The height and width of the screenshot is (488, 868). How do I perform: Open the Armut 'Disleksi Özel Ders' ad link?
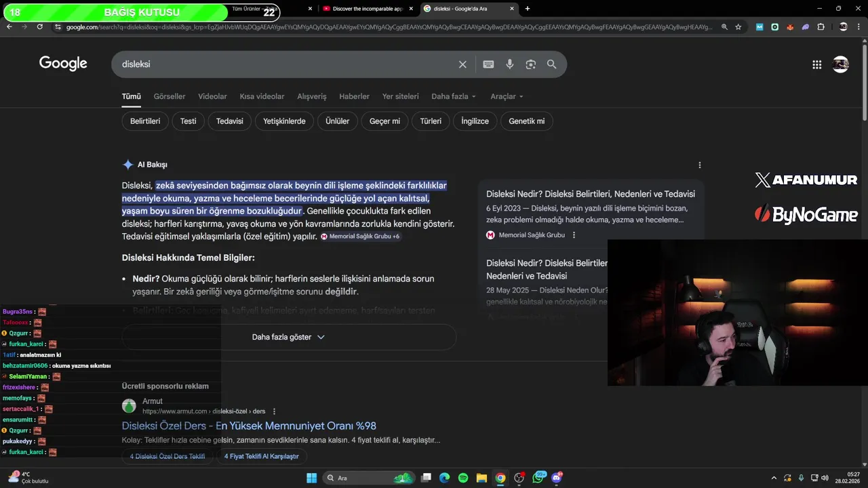click(249, 426)
